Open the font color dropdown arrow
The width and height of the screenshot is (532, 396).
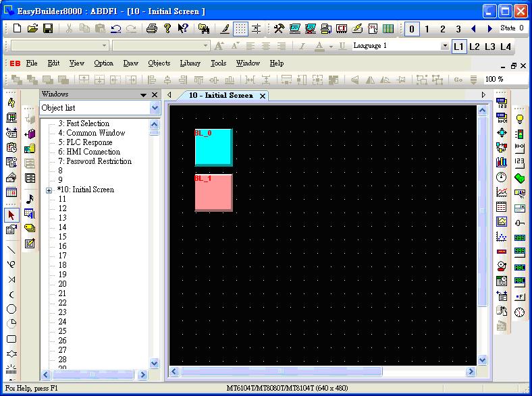[x=331, y=47]
